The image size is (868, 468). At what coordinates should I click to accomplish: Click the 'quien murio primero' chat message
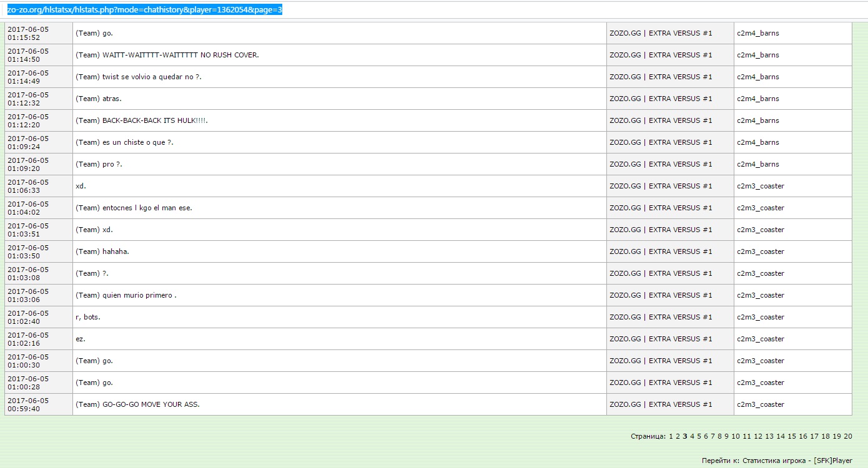pos(126,295)
